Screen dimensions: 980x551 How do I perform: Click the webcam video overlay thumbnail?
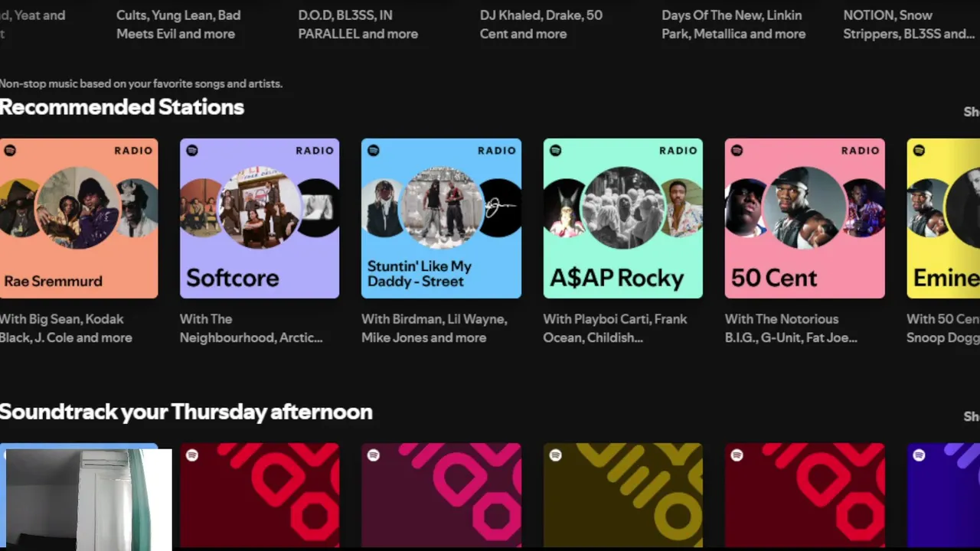(x=86, y=499)
